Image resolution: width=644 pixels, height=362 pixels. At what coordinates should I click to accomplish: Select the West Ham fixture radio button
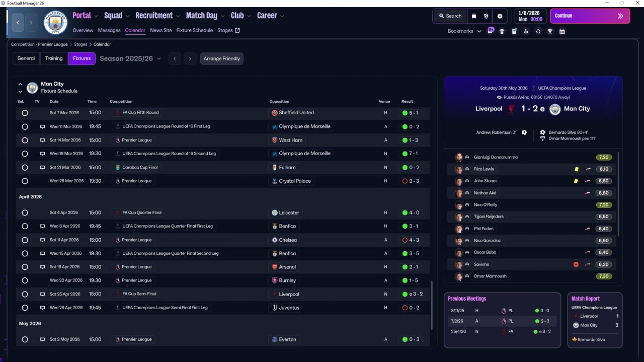[25, 140]
